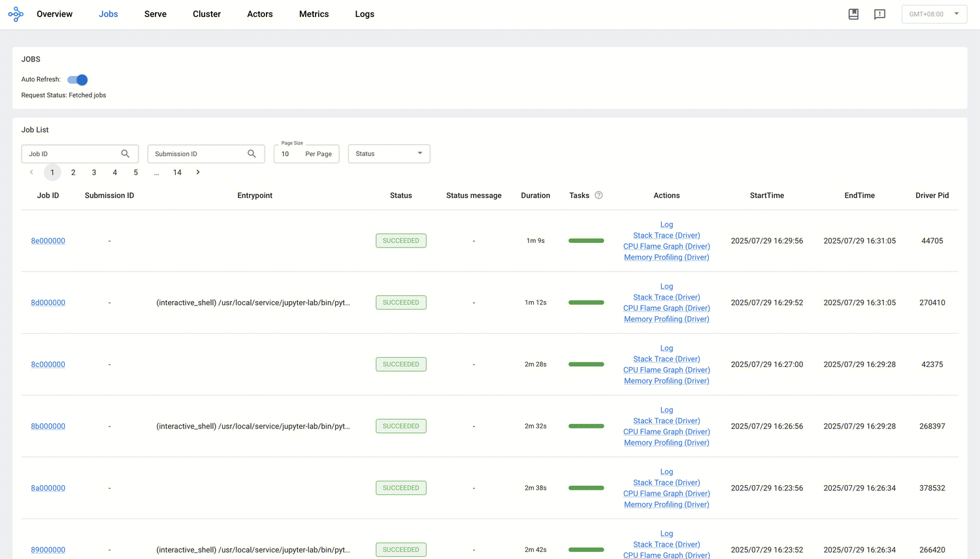Open CPU Flame Graph for job 8b000000
980x559 pixels.
(666, 432)
